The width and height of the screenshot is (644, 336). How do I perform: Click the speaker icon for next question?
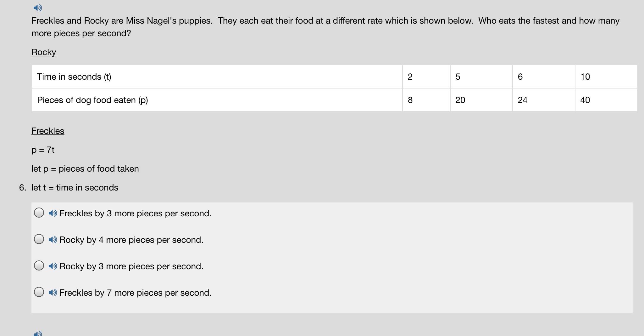[x=38, y=333]
